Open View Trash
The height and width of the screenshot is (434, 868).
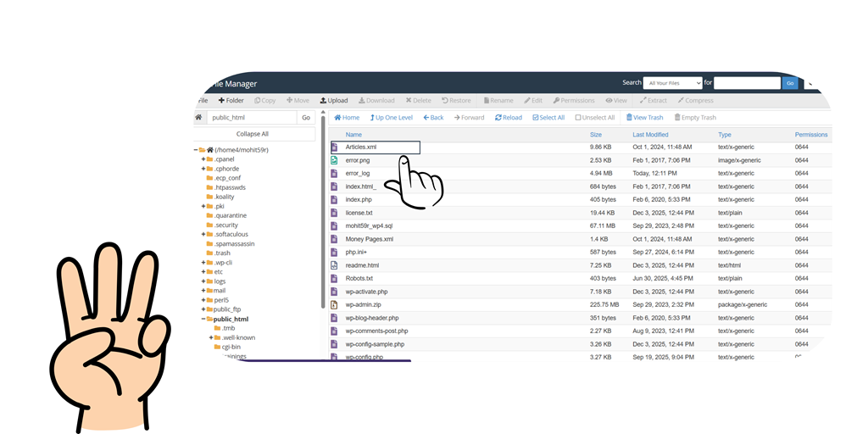point(629,118)
